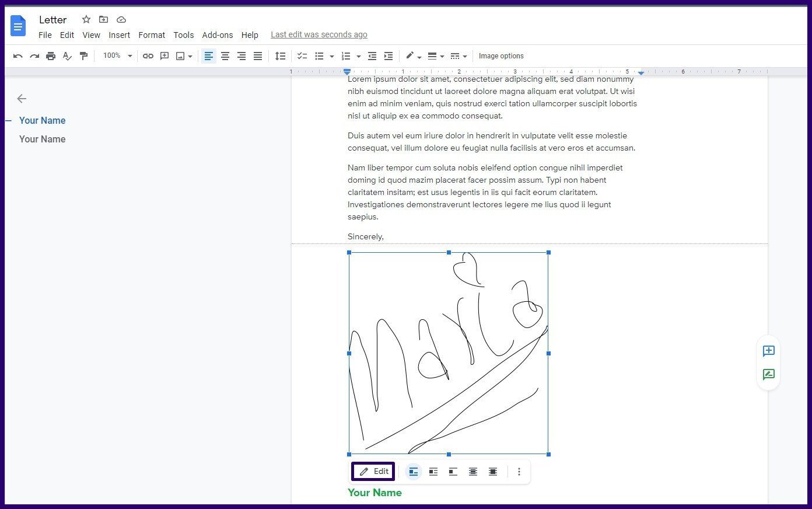
Task: Choose image border color pencil
Action: click(410, 56)
